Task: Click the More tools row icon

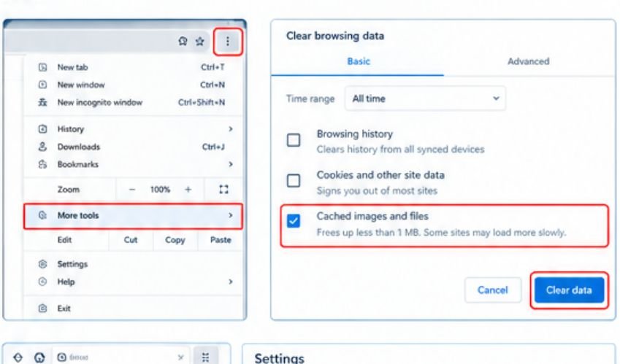Action: (42, 215)
